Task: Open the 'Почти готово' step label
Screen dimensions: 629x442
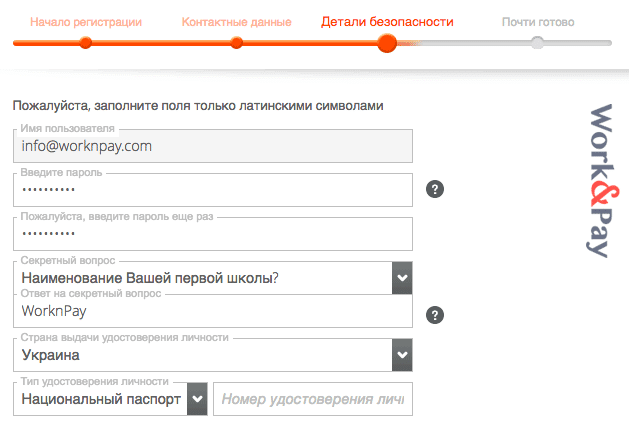Action: [x=538, y=22]
